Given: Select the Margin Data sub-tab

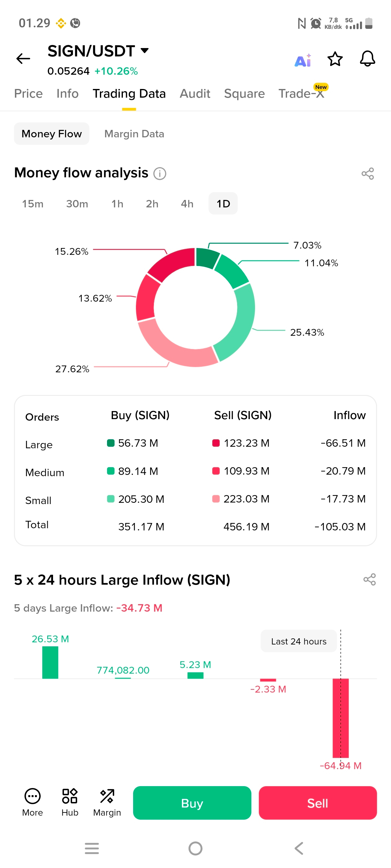Looking at the screenshot, I should coord(134,134).
